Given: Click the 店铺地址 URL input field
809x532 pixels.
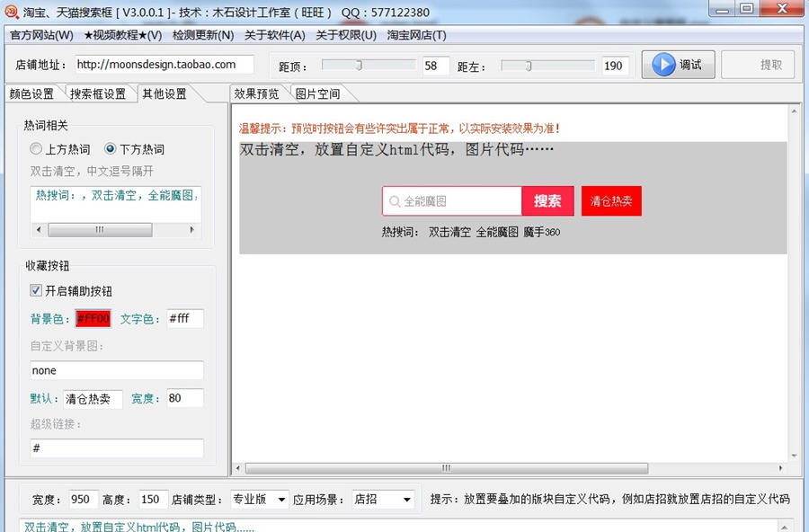Looking at the screenshot, I should point(164,65).
